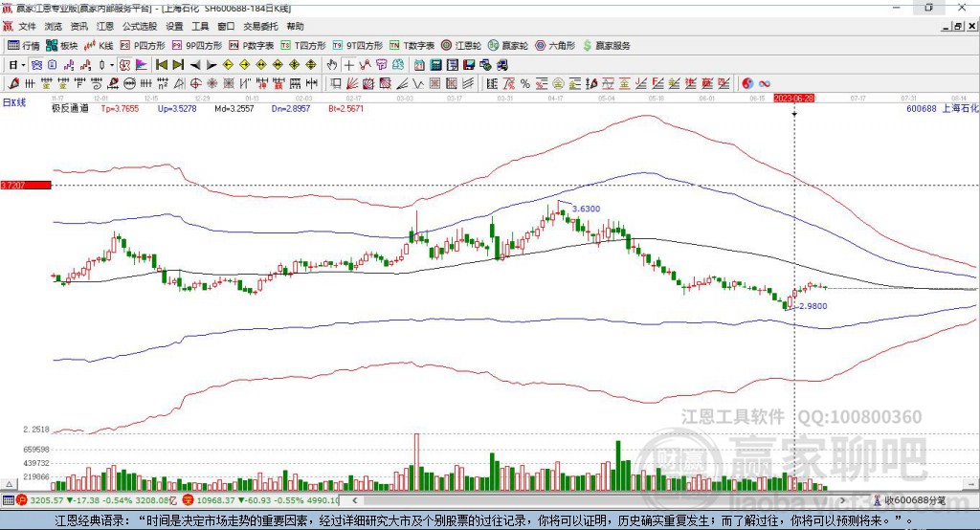
Task: Step chart left with black left arrow
Action: pos(195,65)
